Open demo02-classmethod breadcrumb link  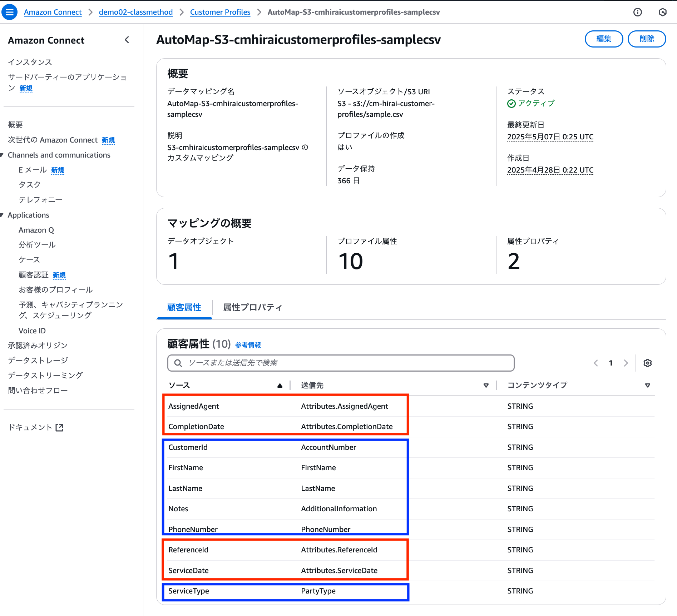click(136, 12)
